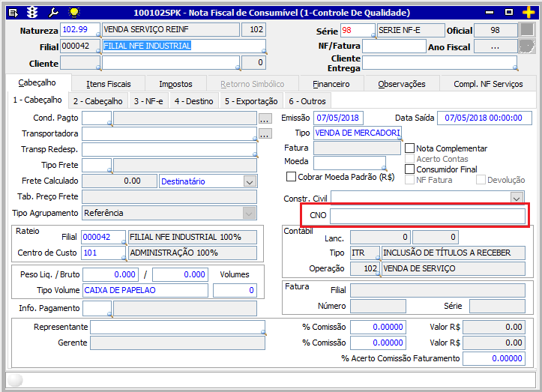Enable Nota Complementar checkbox

[x=410, y=148]
